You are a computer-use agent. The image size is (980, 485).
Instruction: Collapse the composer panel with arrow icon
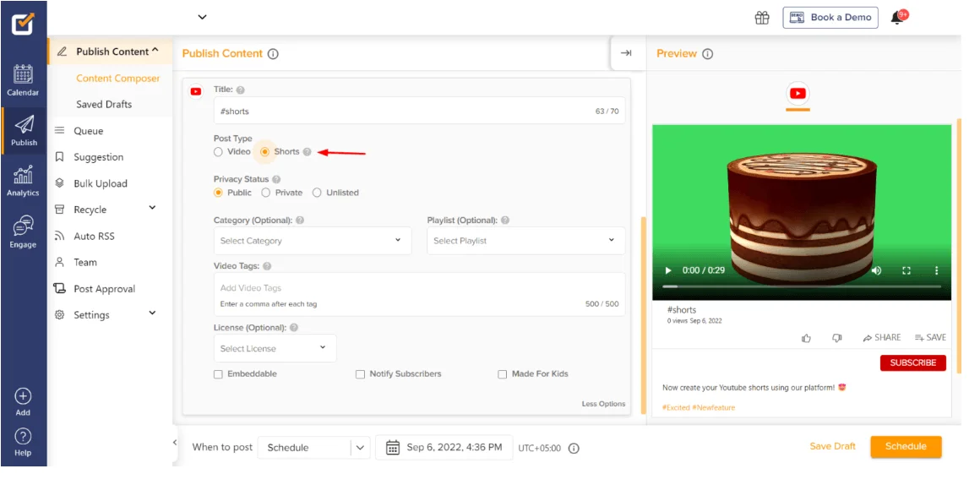(x=626, y=53)
